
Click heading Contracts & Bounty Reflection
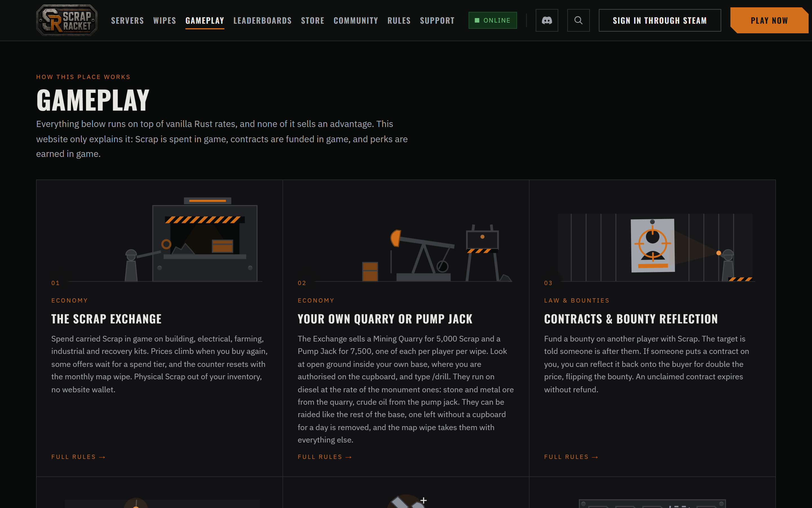[631, 319]
